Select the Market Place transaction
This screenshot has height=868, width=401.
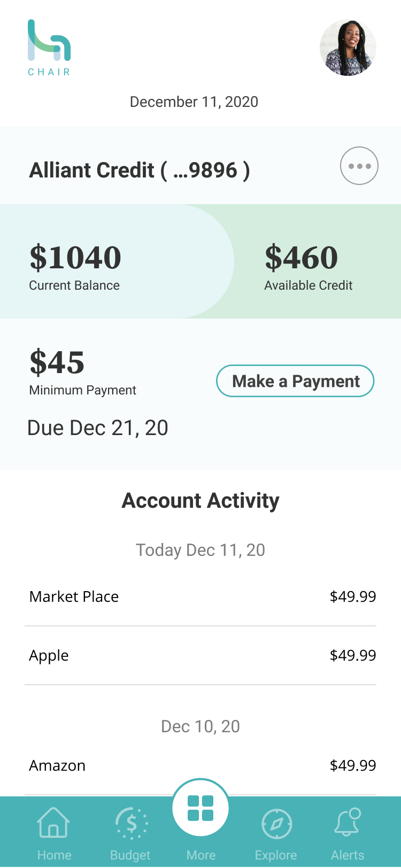coord(200,596)
